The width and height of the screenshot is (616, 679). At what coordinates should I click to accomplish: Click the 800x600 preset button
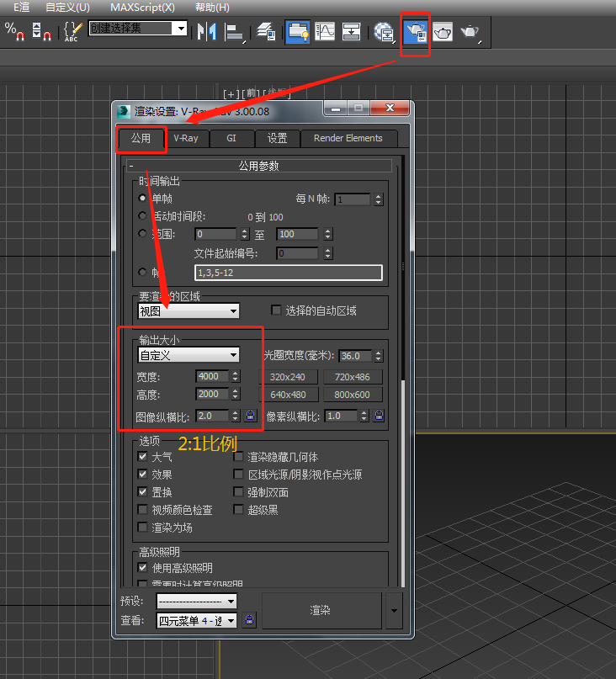(353, 395)
